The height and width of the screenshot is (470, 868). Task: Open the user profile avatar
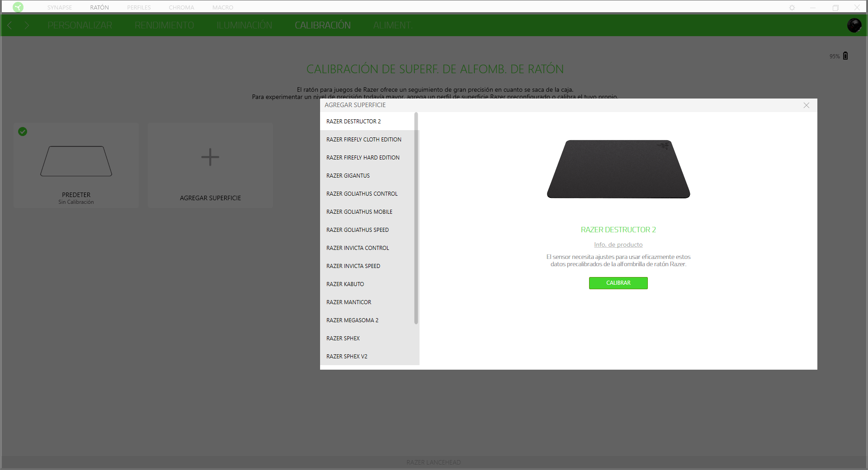pyautogui.click(x=854, y=25)
